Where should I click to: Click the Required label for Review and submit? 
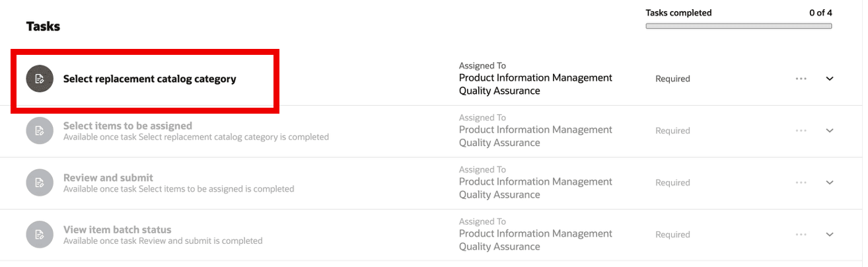[x=672, y=183]
